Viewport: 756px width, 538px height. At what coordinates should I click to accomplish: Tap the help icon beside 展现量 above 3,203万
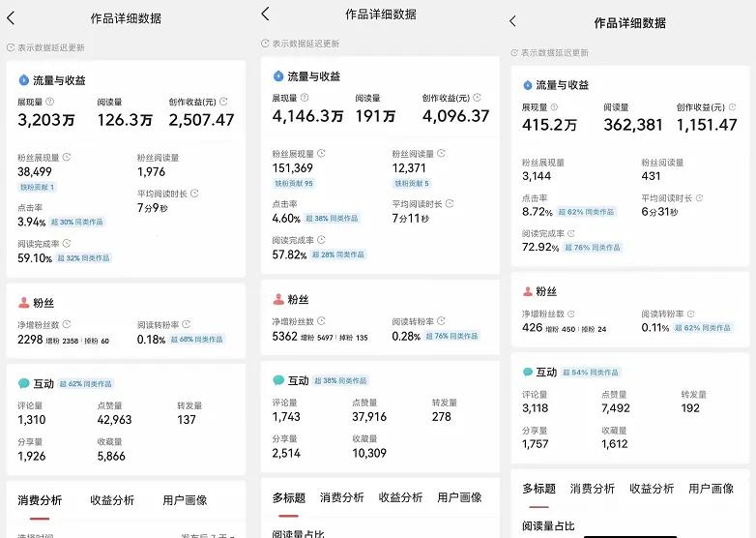coord(49,102)
